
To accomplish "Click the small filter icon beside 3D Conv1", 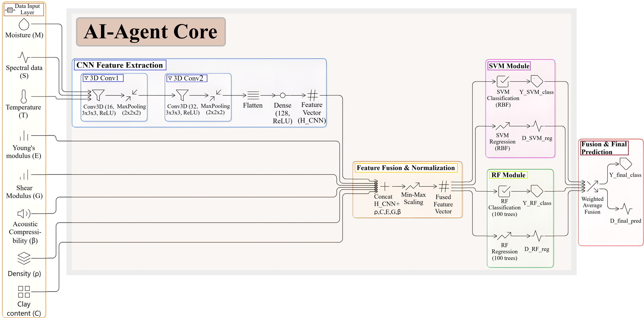I will [x=86, y=78].
